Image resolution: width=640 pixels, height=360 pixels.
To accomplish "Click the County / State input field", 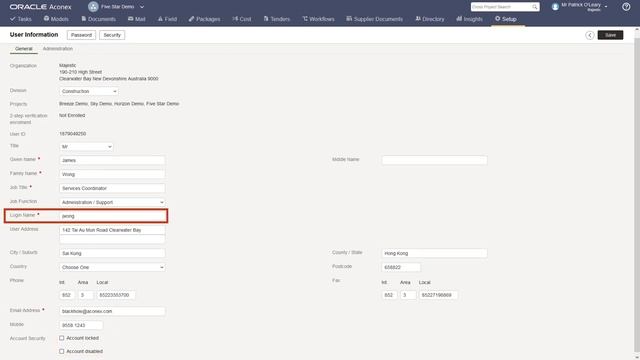I will [x=434, y=253].
